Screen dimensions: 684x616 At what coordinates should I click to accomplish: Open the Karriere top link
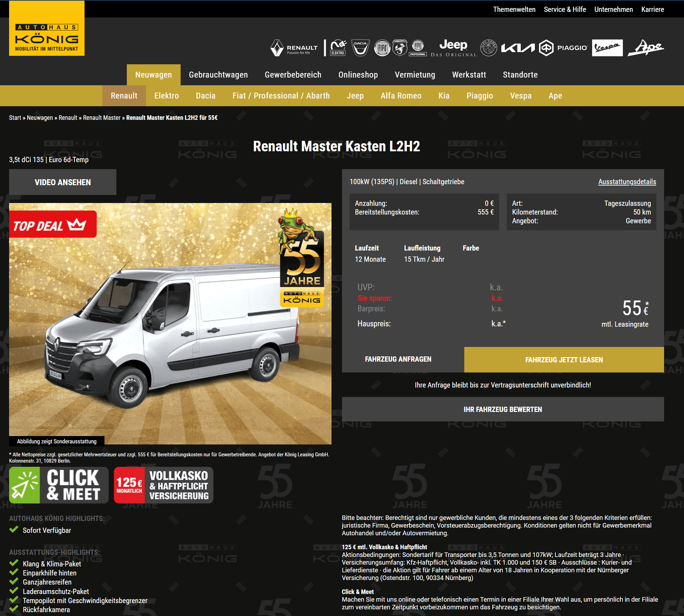click(x=653, y=9)
